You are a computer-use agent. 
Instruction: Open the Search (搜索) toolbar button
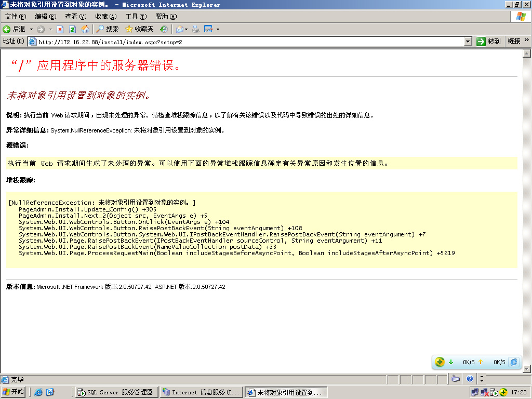(107, 29)
